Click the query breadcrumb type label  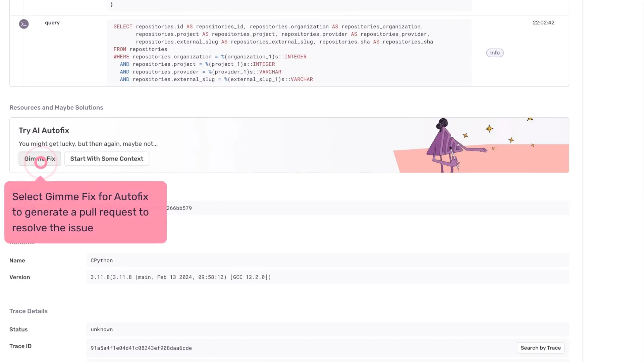52,22
